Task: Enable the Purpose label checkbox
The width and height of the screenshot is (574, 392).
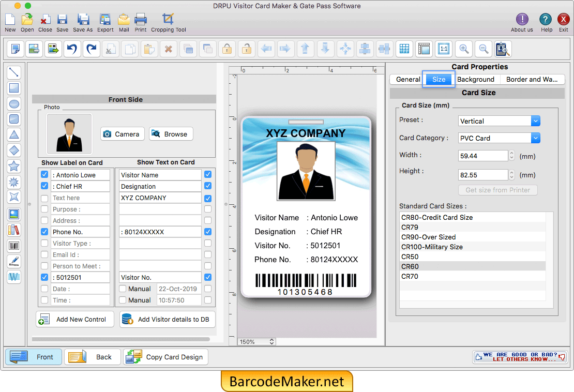Action: point(44,209)
